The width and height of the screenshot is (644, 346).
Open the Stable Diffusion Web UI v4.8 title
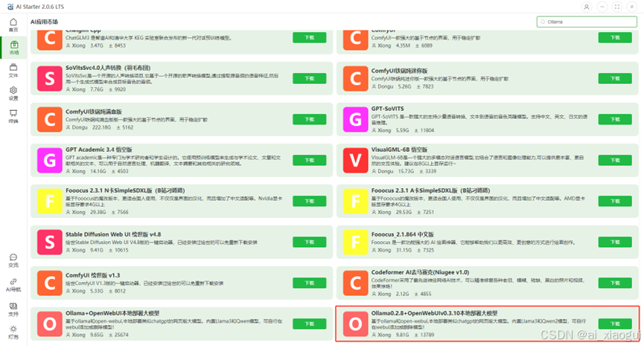(113, 234)
